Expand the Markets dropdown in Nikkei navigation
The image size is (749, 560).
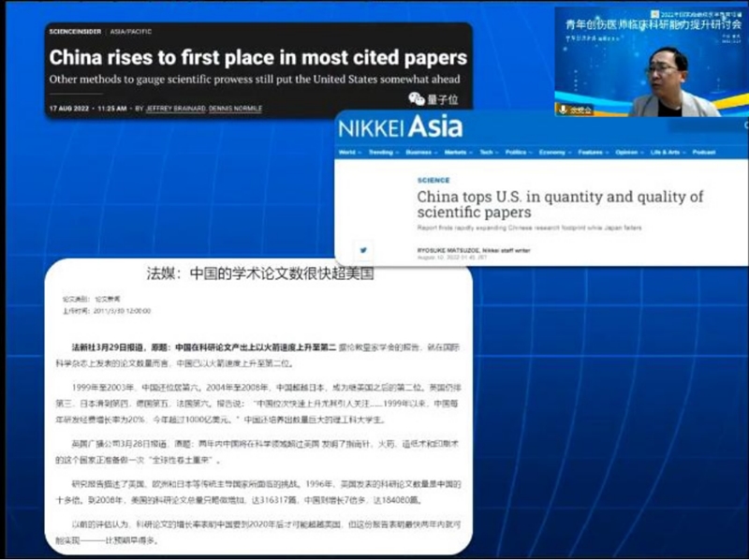click(458, 153)
